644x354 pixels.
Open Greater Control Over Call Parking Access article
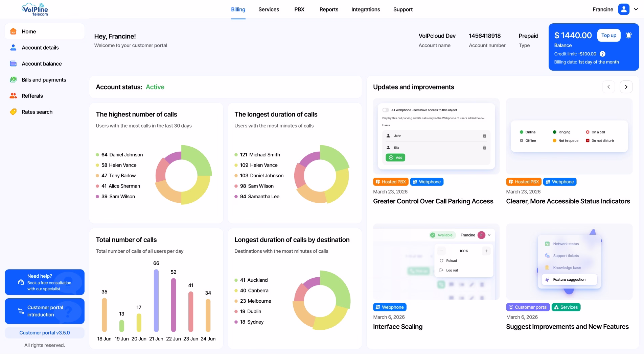433,201
